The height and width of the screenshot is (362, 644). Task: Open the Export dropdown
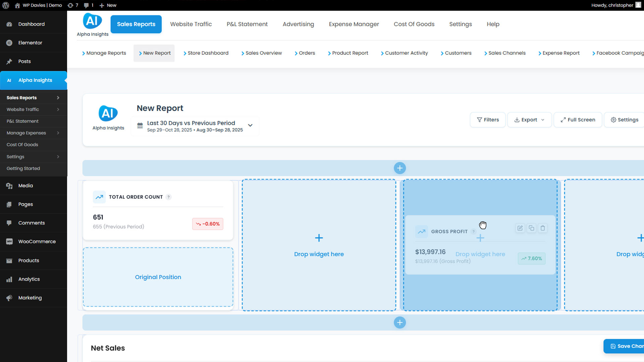tap(529, 120)
